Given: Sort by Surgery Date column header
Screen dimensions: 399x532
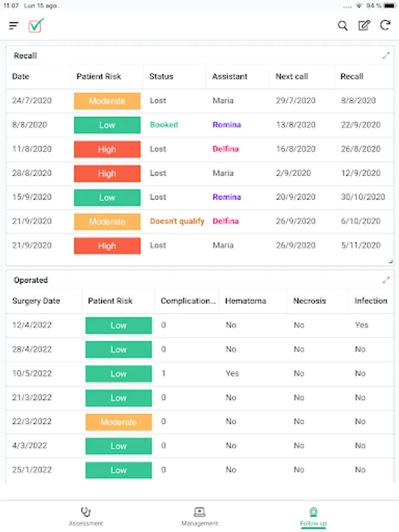Looking at the screenshot, I should point(36,301).
